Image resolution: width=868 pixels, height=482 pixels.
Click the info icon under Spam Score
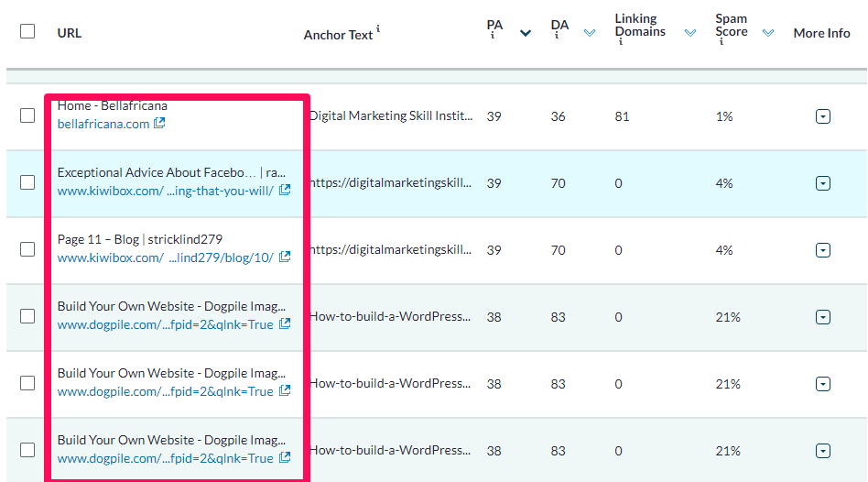point(721,43)
